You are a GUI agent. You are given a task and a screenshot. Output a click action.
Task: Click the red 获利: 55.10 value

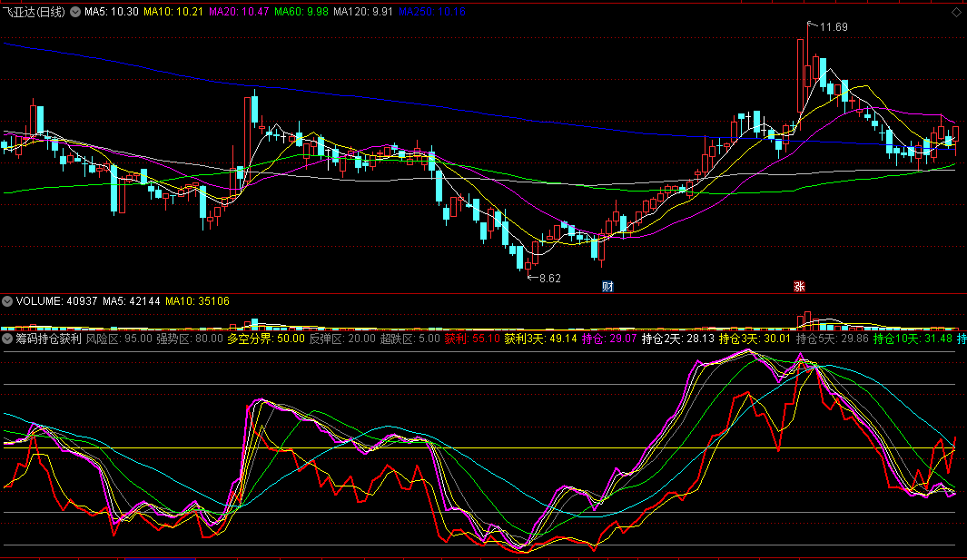coord(472,339)
